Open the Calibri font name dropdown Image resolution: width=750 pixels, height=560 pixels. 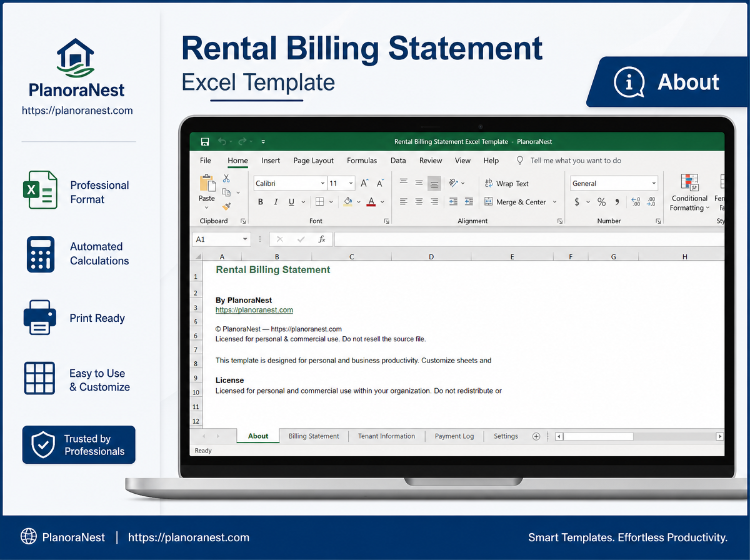coord(322,184)
